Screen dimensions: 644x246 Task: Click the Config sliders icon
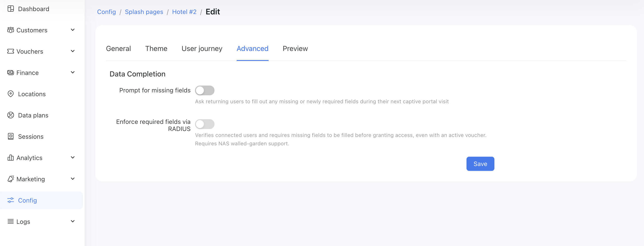pyautogui.click(x=10, y=200)
